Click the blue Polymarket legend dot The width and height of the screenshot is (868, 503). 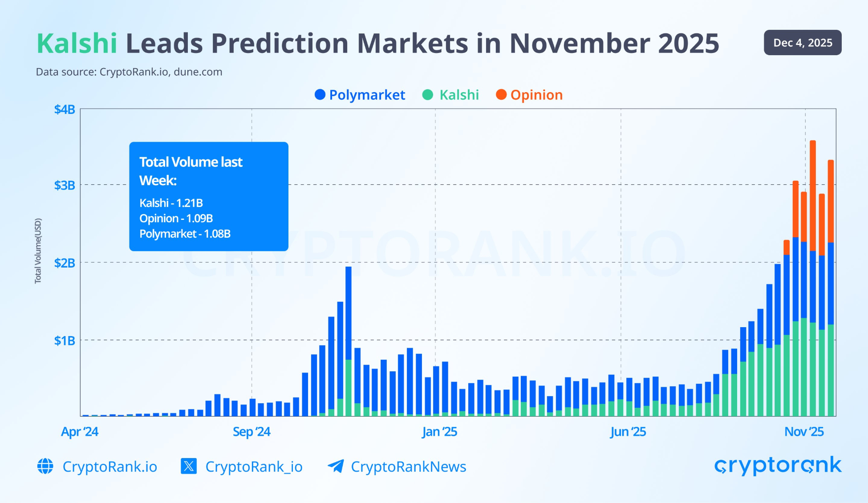tap(320, 95)
